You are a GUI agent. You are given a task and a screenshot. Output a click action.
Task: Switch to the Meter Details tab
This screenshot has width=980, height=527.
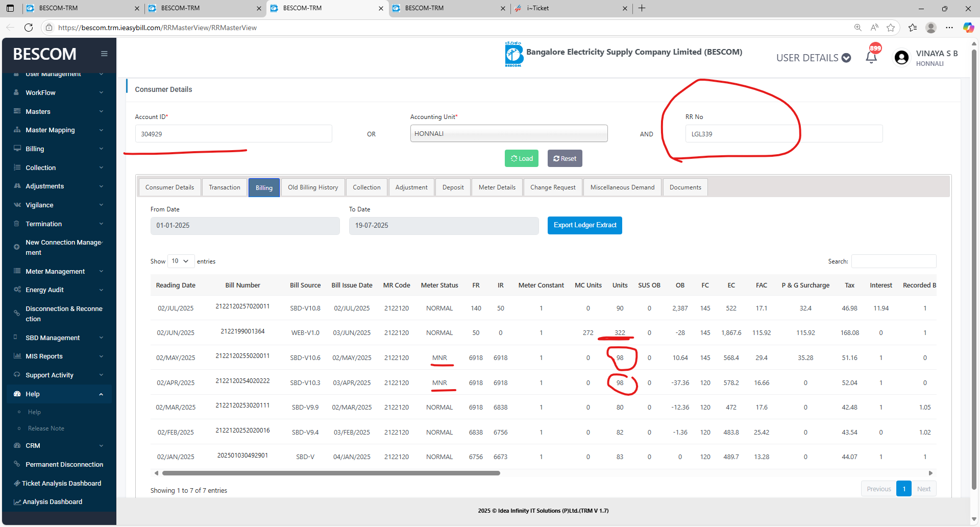497,187
